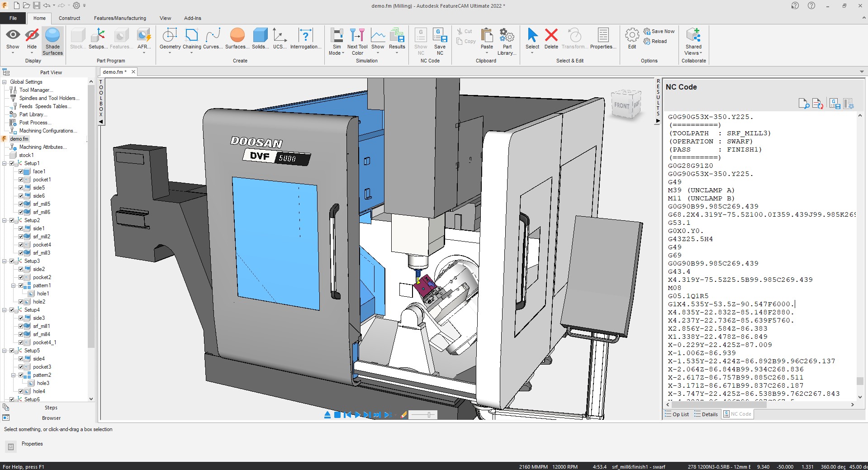
Task: Open Edit options gear
Action: coord(632,35)
